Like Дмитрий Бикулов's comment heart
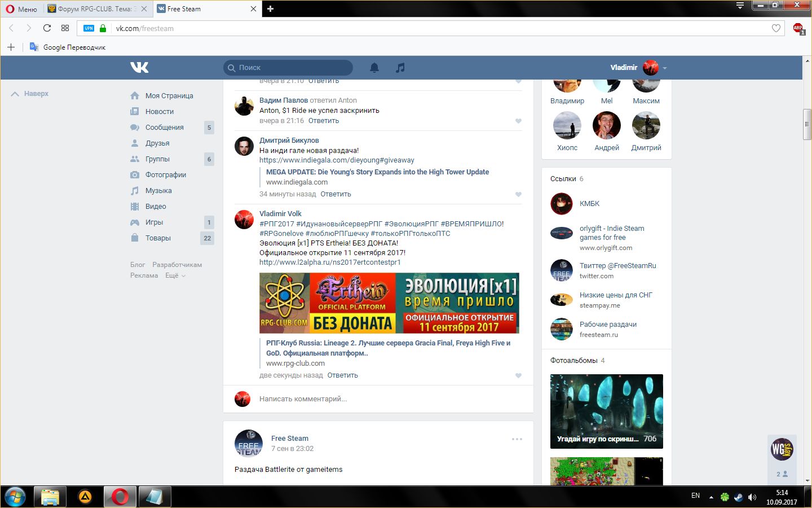This screenshot has height=508, width=812. [x=518, y=194]
